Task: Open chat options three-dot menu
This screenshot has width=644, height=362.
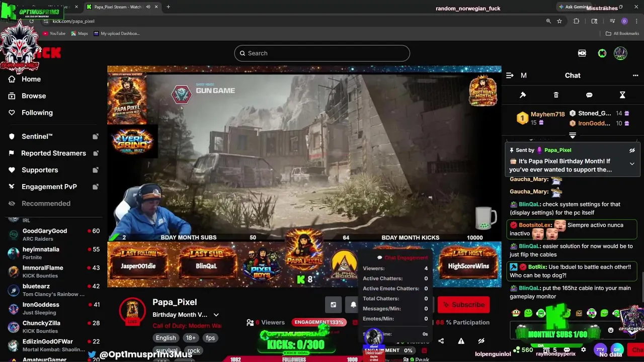Action: 635,75
